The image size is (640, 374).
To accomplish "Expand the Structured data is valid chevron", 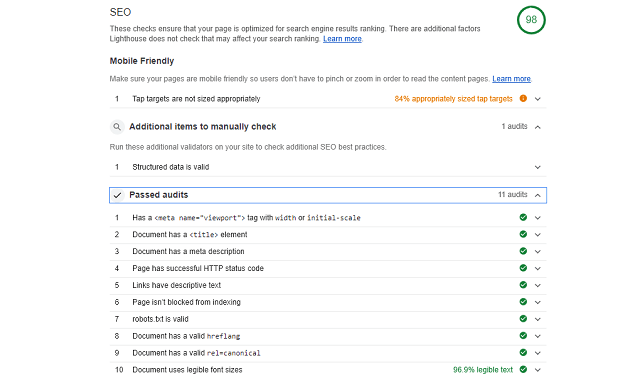I will (x=538, y=167).
